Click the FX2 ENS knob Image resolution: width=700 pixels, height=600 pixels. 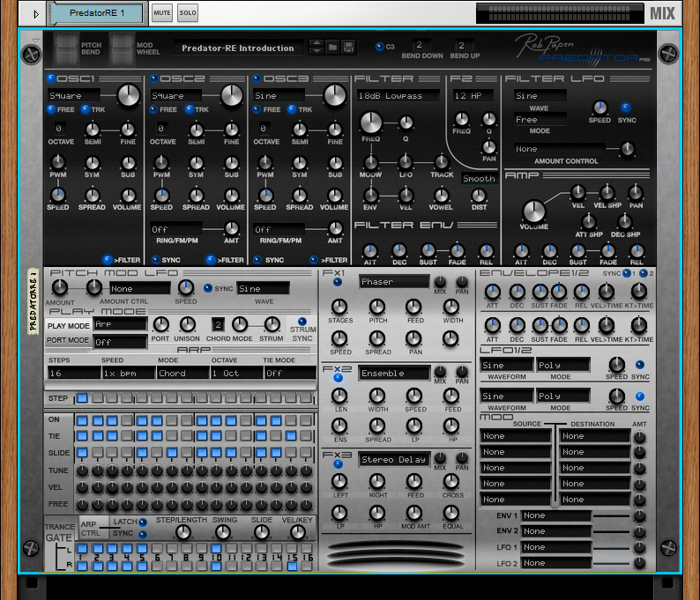click(339, 426)
